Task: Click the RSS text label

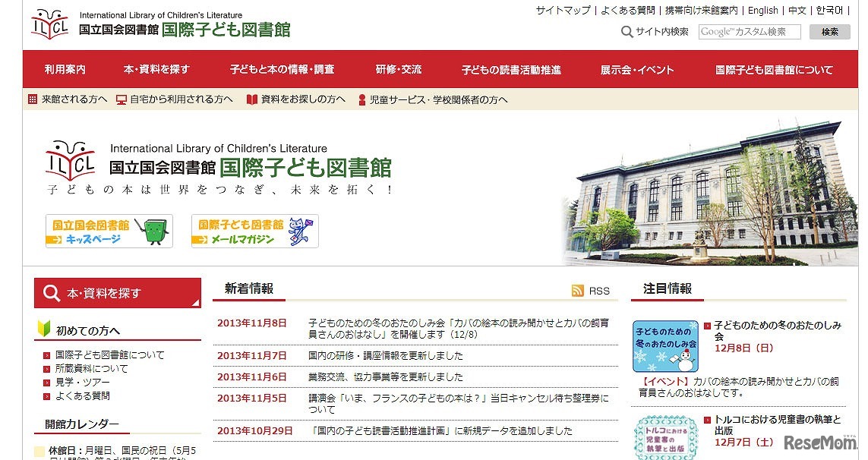Action: pos(599,291)
